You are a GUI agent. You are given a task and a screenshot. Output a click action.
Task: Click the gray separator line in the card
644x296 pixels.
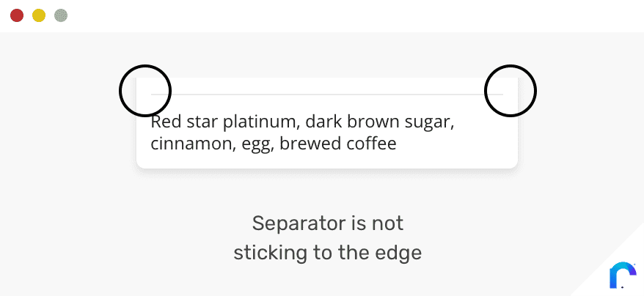[327, 95]
